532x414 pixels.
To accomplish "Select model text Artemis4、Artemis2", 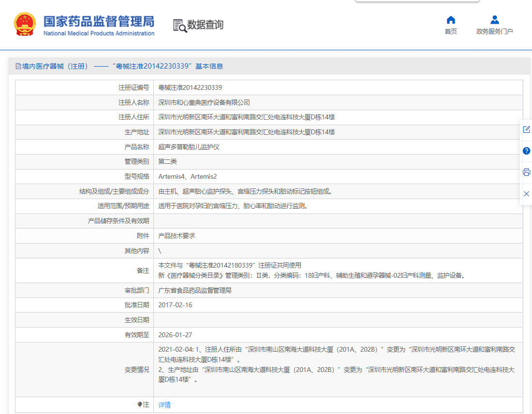I will pos(187,176).
